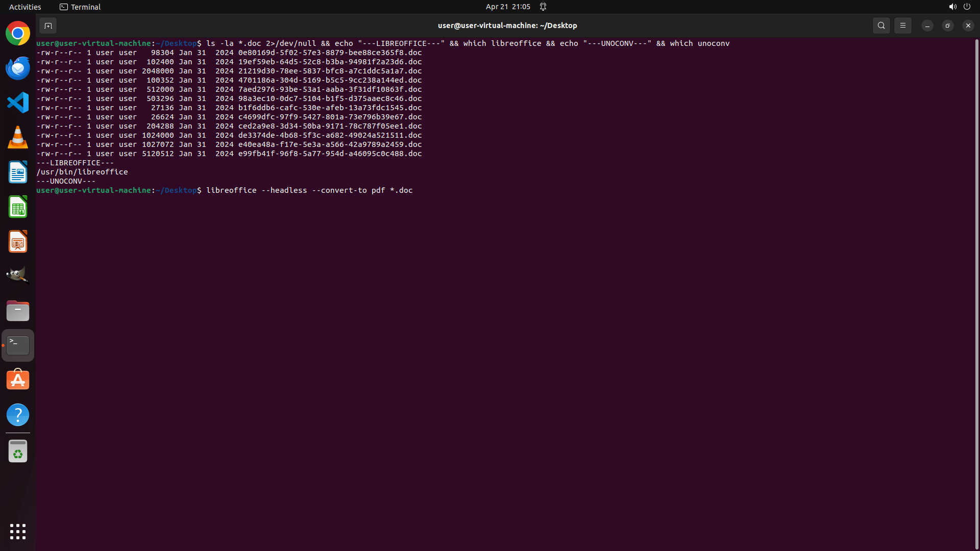Click the terminal search icon

pos(881,26)
